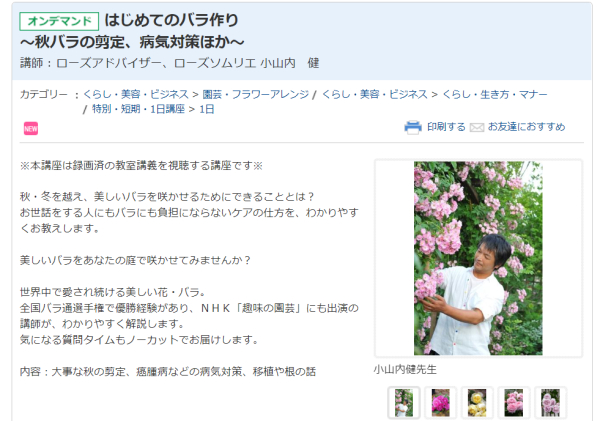Open the お友達におすすめ link
Viewport: 600px width, 421px height.
pyautogui.click(x=526, y=127)
